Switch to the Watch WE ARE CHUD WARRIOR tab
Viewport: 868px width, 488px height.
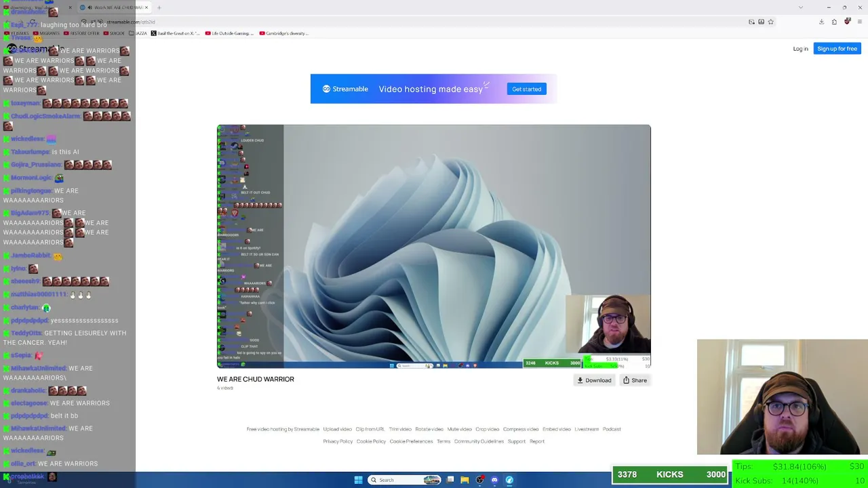pyautogui.click(x=113, y=7)
